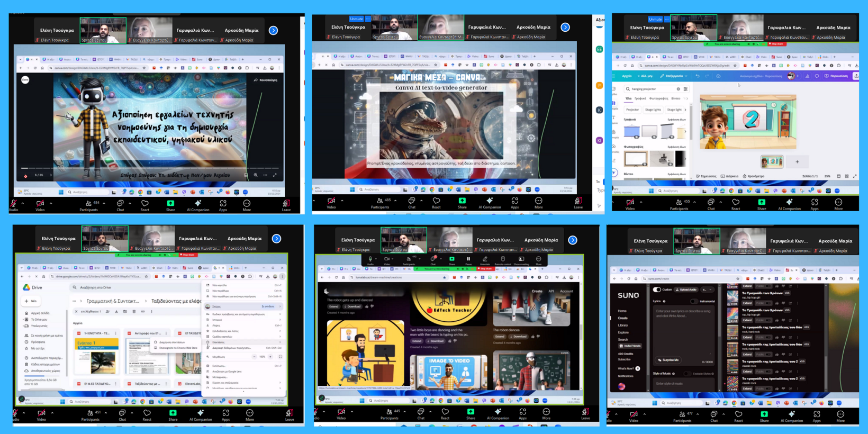
Task: Click the Canva zoom percentage 25%
Action: 827,176
